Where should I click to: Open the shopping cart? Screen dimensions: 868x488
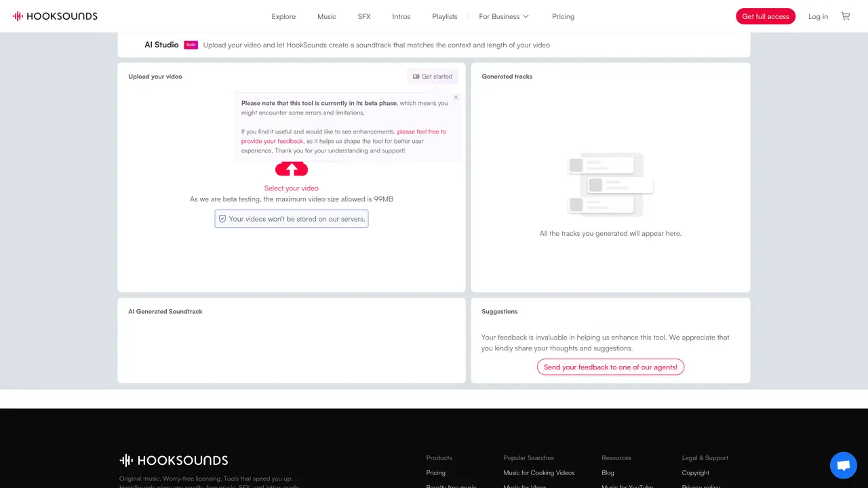846,16
